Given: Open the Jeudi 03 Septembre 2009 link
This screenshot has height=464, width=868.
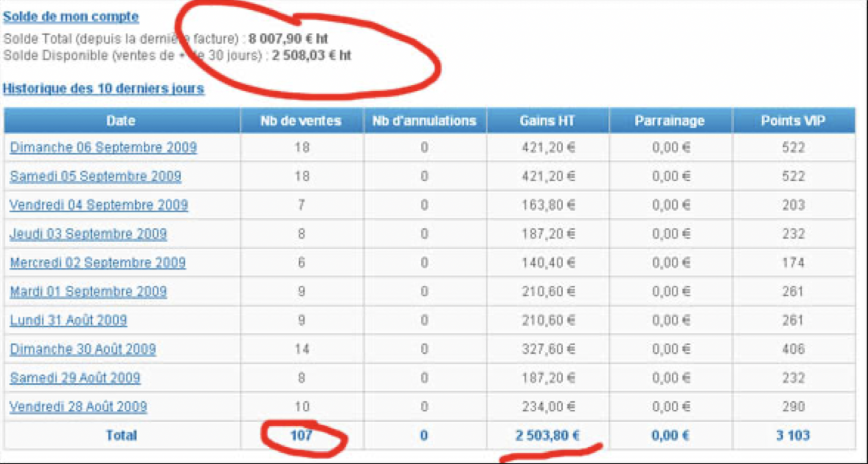Looking at the screenshot, I should 88,234.
